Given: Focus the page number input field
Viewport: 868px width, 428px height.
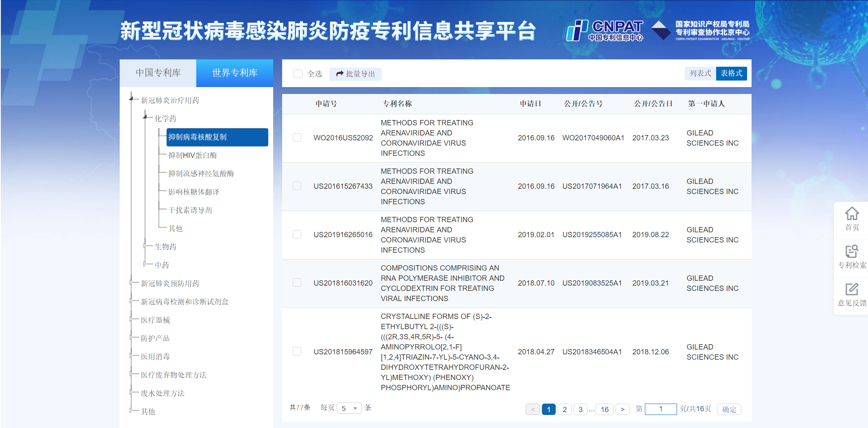Looking at the screenshot, I should [661, 409].
